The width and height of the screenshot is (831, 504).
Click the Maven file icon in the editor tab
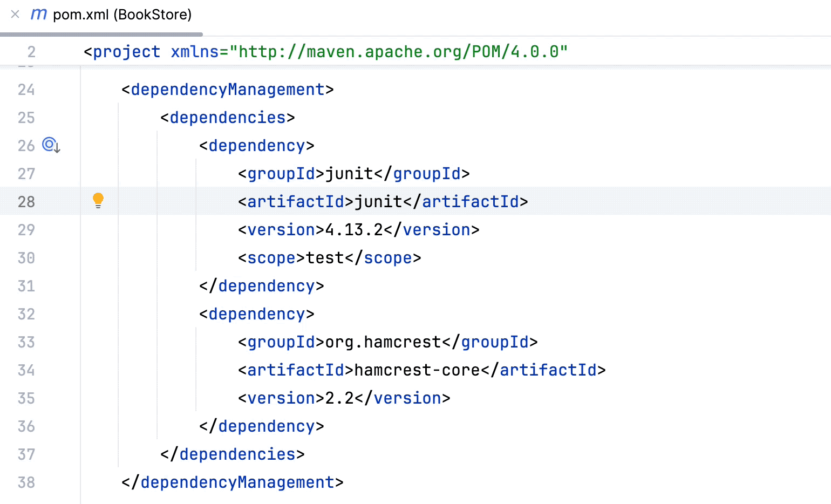(x=38, y=15)
